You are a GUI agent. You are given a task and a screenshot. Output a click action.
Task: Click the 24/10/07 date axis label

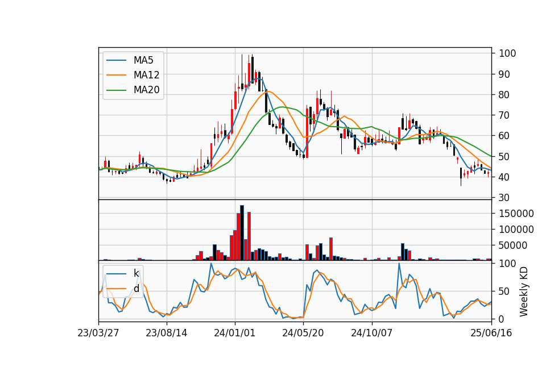coord(371,333)
